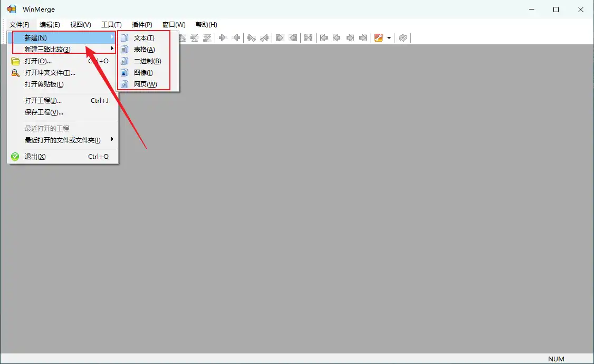594x364 pixels.
Task: Click the 二进制(B) binary icon in submenu
Action: tap(124, 61)
